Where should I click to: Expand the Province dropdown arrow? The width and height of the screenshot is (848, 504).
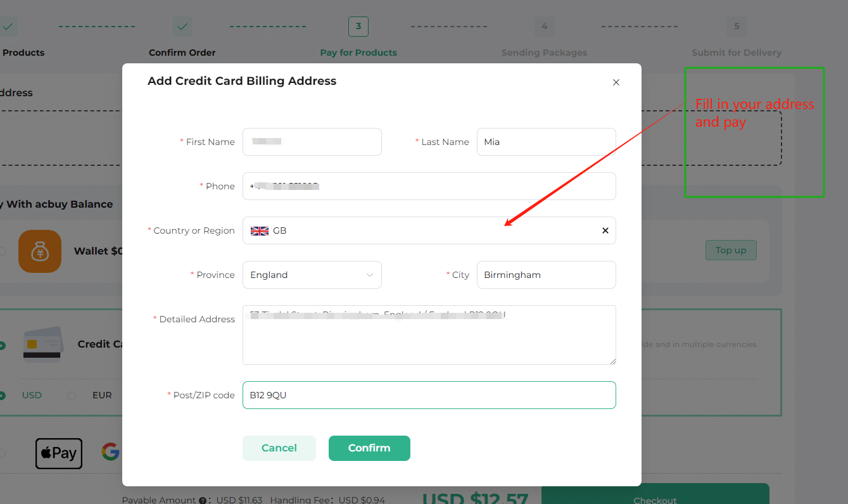coord(370,275)
